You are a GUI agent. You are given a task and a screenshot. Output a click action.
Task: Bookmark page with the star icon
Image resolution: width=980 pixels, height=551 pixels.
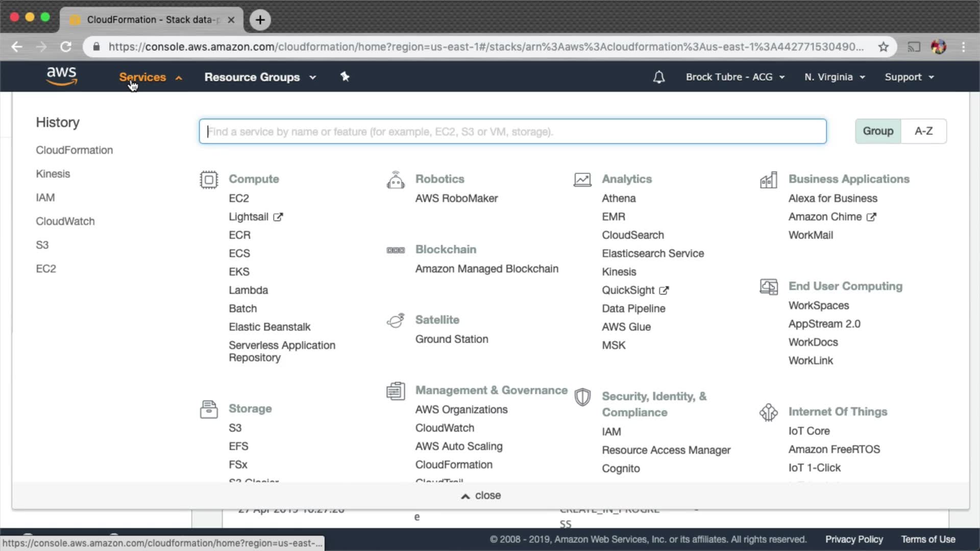(884, 47)
